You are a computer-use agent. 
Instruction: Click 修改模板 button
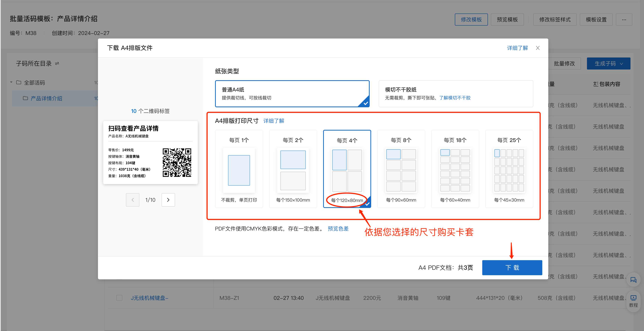tap(471, 20)
